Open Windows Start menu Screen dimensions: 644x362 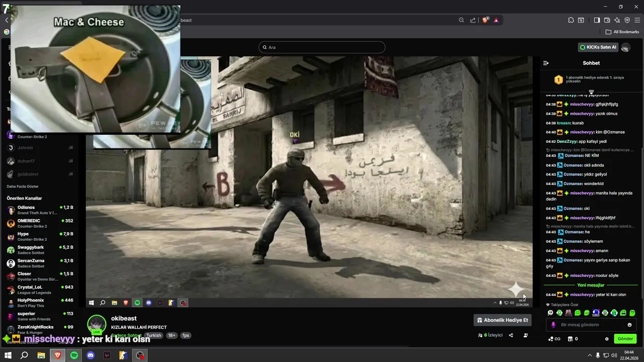8,355
